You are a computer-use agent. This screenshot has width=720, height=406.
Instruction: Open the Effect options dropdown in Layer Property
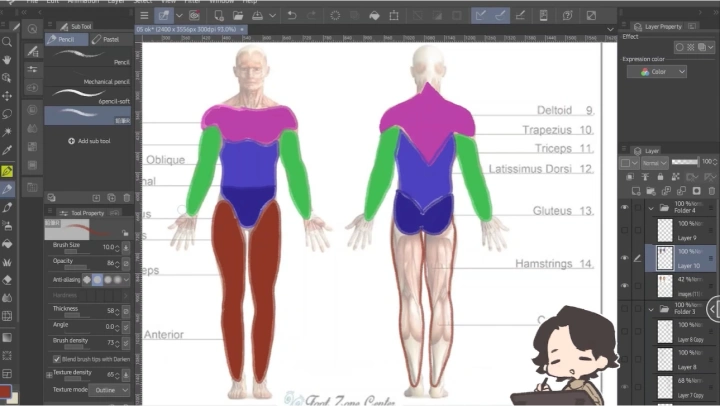point(711,47)
